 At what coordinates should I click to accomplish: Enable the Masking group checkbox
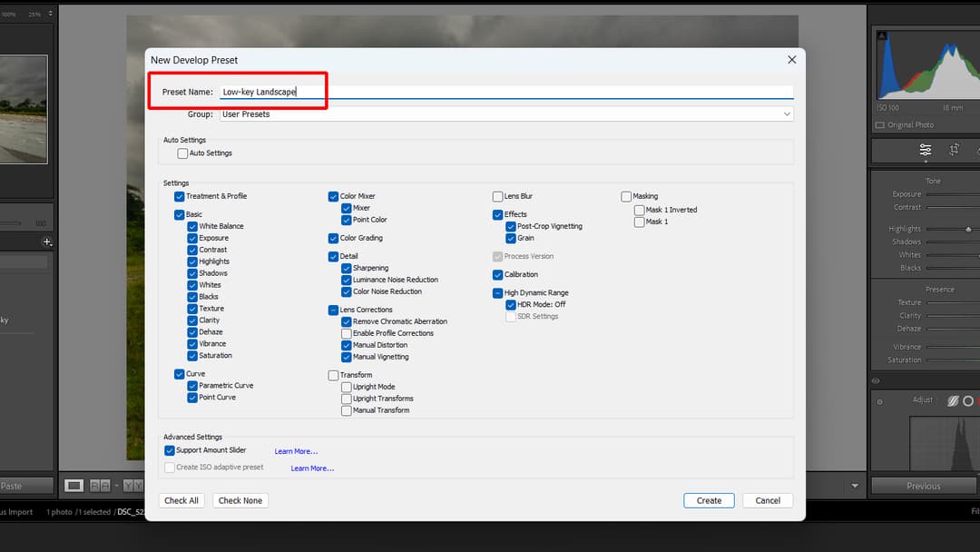626,196
